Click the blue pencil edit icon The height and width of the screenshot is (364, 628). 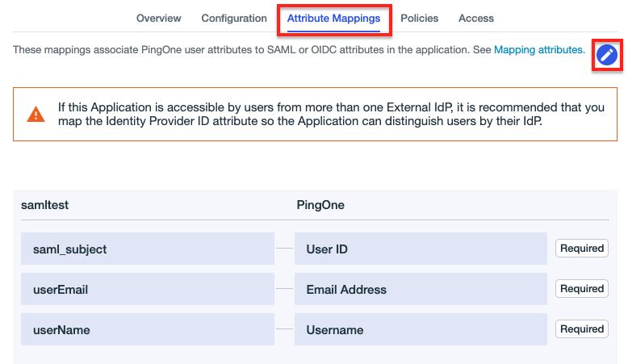(x=606, y=55)
